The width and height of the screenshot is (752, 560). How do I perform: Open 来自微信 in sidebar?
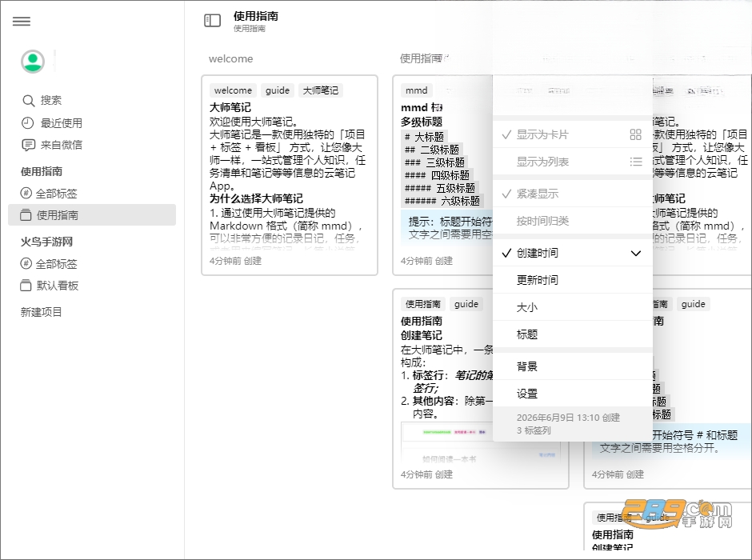click(x=61, y=145)
